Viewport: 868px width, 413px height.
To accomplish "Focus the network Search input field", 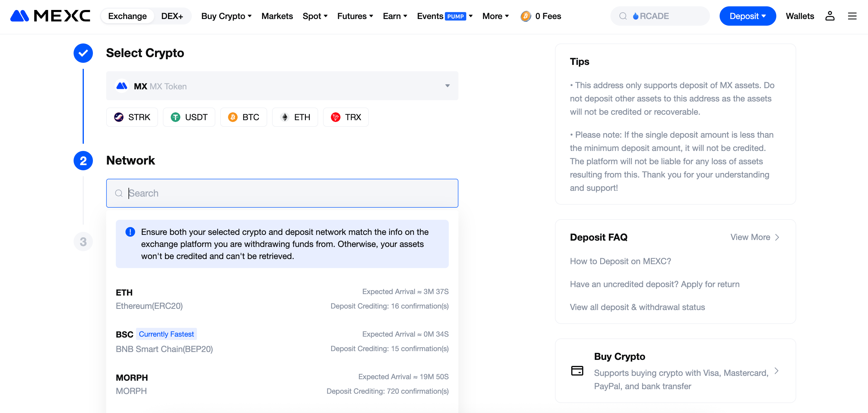I will (282, 193).
